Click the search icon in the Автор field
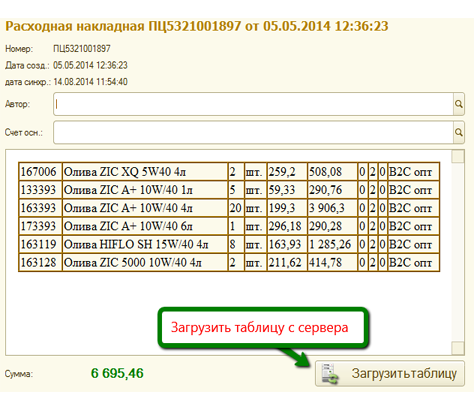Image resolution: width=474 pixels, height=415 pixels. 459,104
